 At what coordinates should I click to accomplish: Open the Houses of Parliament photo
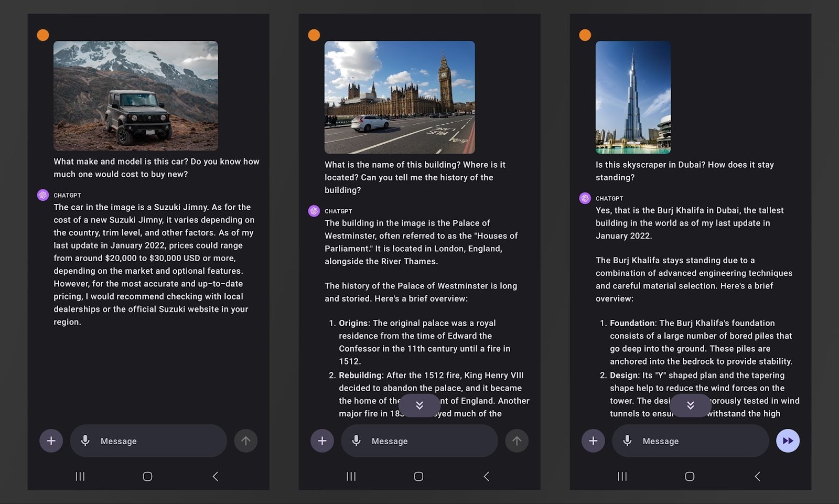pos(400,98)
